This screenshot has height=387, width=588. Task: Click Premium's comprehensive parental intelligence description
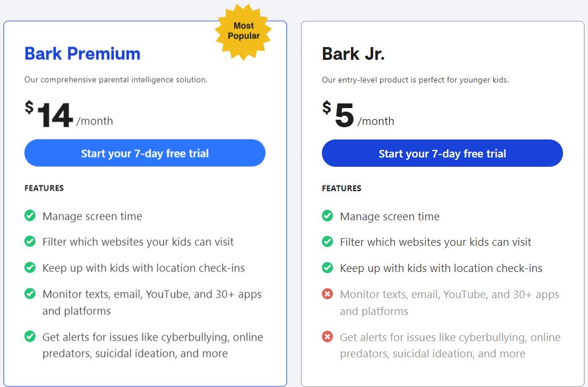116,80
